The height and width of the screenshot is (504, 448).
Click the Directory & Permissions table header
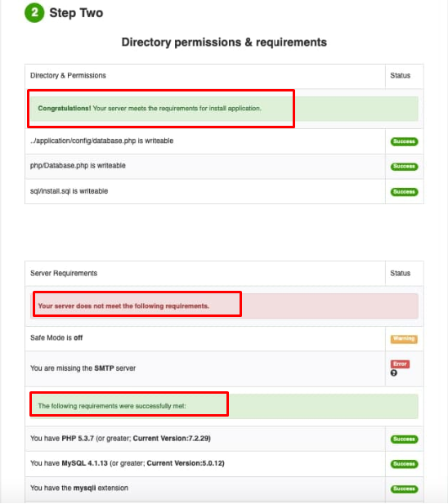click(x=68, y=75)
